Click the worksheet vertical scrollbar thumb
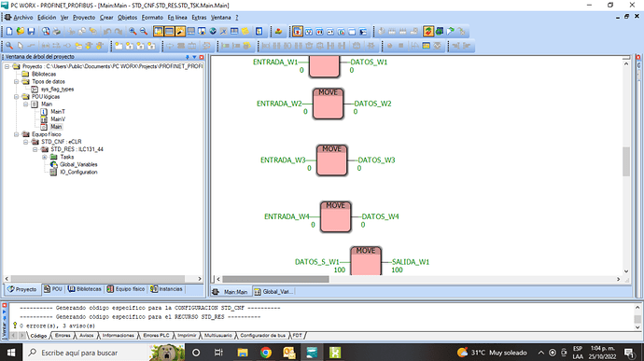 click(626, 161)
